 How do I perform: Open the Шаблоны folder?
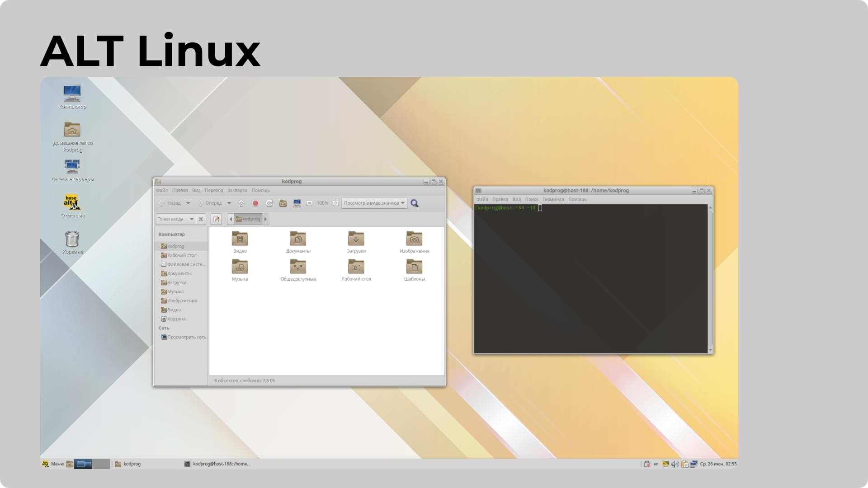click(x=414, y=270)
